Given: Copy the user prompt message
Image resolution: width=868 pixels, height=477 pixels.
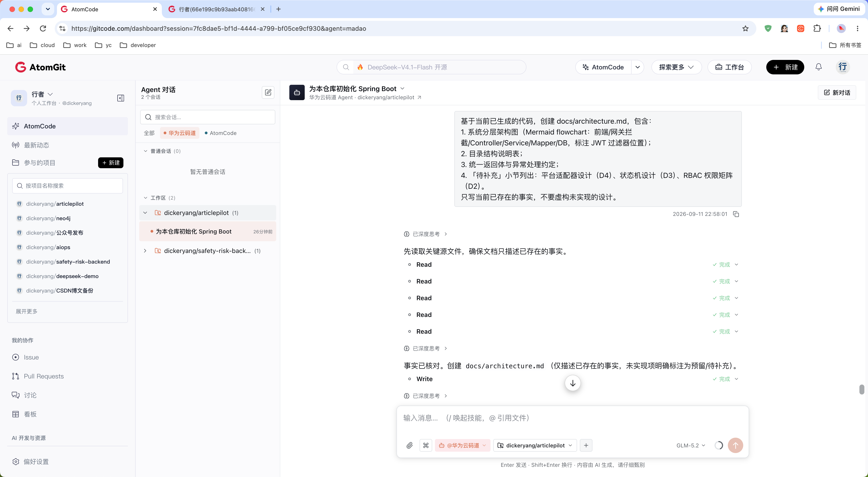Looking at the screenshot, I should 736,214.
